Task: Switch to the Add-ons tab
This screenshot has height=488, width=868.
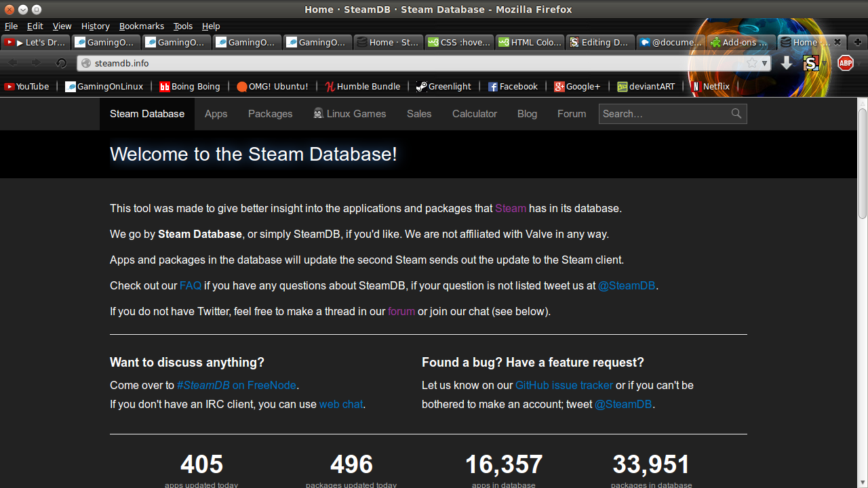Action: pos(741,42)
